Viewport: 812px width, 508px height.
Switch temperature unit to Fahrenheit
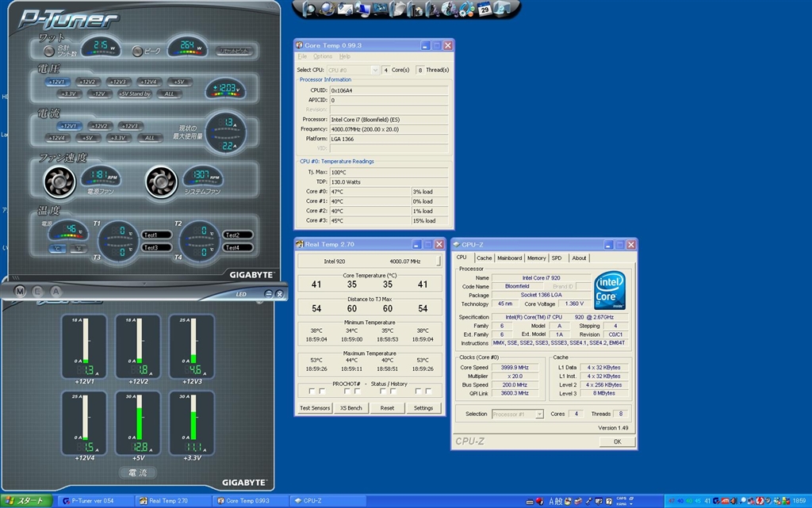click(x=78, y=248)
